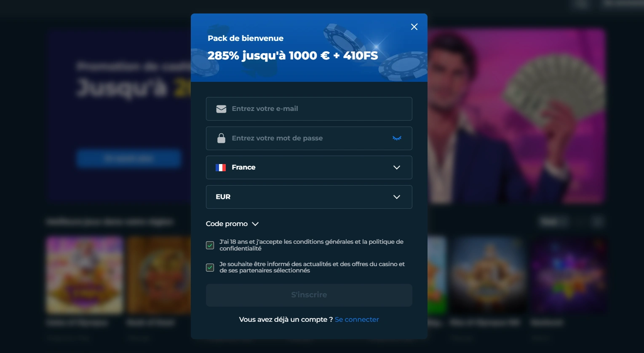Close the welcome pack registration popup
Screen dimensions: 644x353
click(x=414, y=27)
